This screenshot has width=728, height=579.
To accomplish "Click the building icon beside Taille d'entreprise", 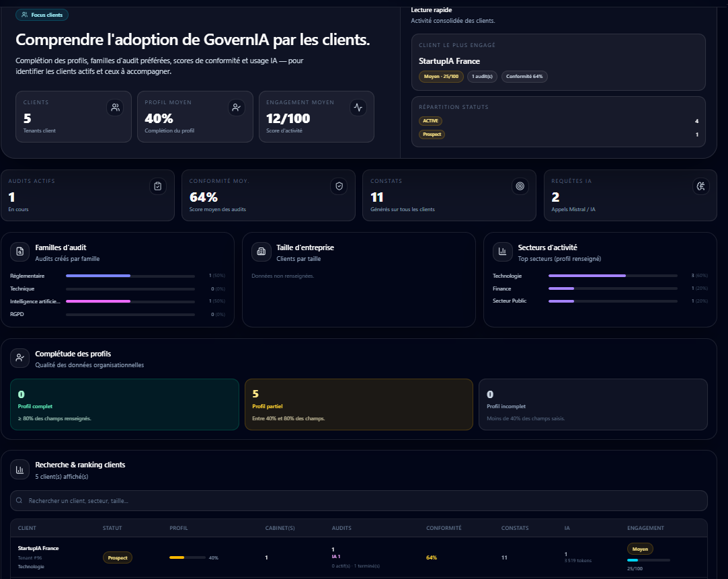I will click(261, 252).
